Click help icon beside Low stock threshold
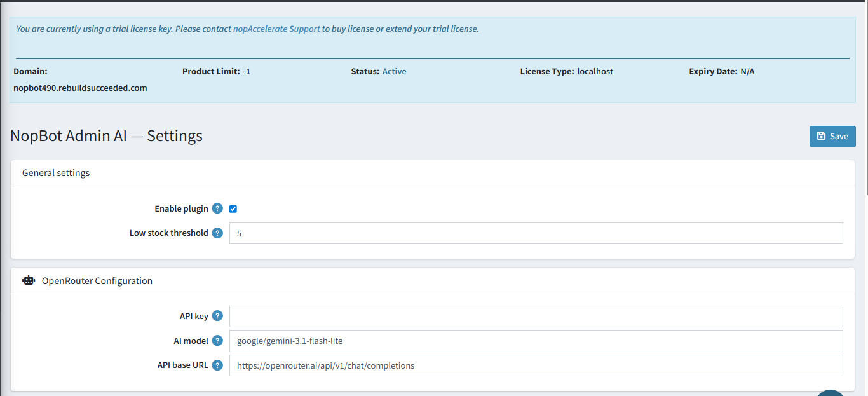Screen dimensions: 868x396 (217, 233)
